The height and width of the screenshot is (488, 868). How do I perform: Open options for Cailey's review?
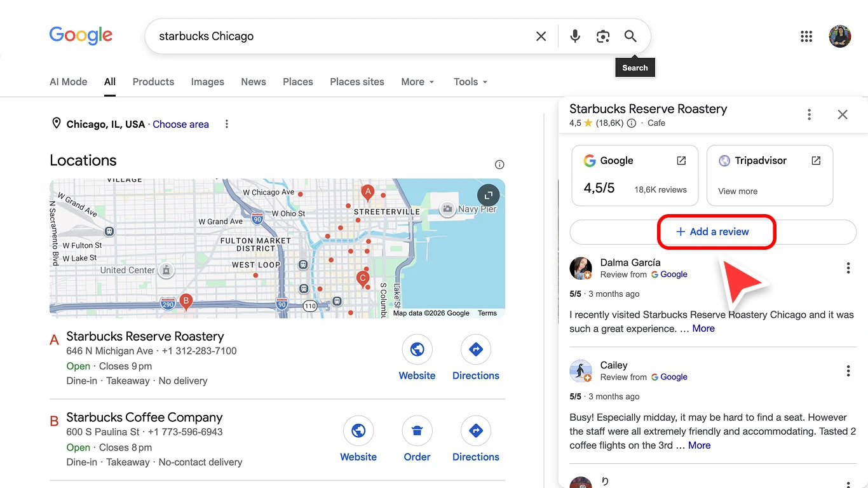pyautogui.click(x=848, y=371)
